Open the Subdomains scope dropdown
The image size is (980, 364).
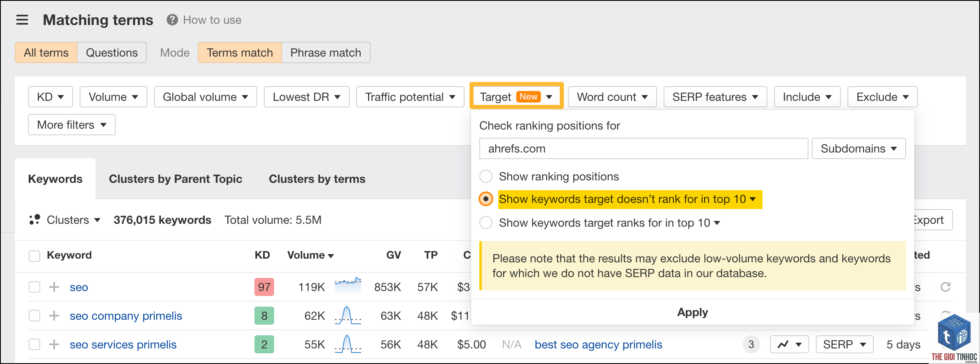coord(859,148)
